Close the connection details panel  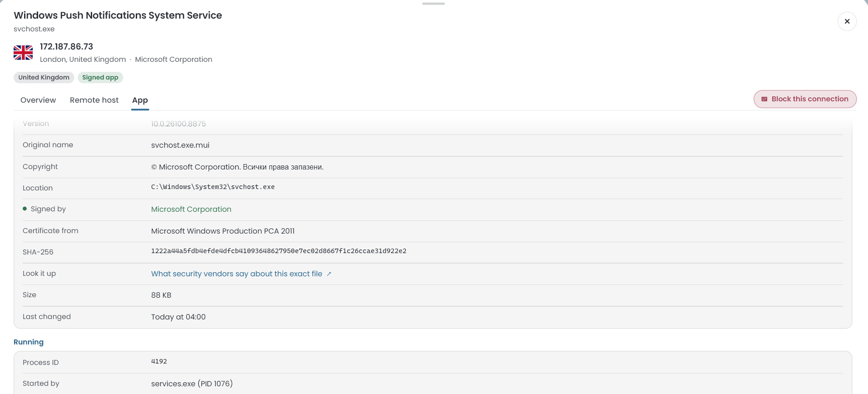pos(847,21)
